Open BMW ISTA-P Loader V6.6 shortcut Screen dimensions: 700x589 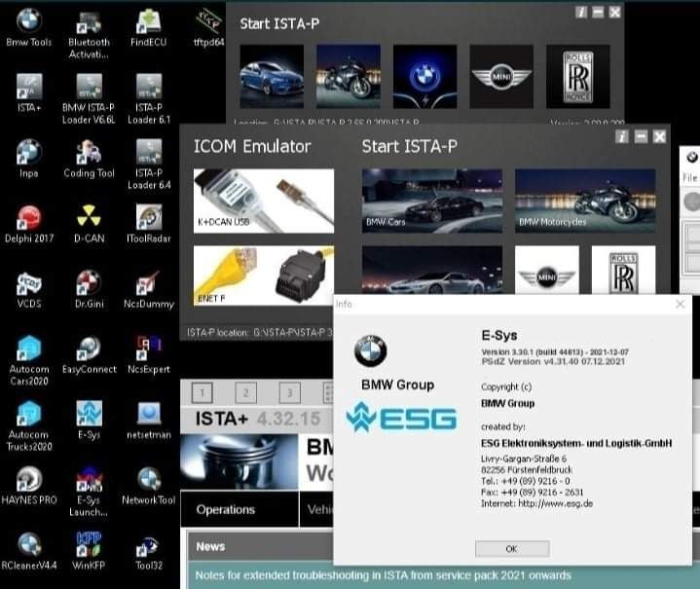click(x=89, y=99)
